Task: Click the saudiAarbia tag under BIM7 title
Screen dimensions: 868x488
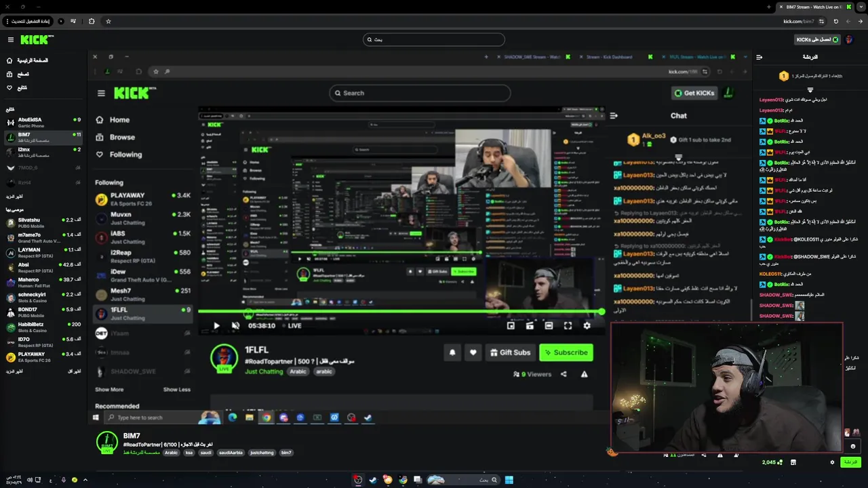Action: coord(231,453)
